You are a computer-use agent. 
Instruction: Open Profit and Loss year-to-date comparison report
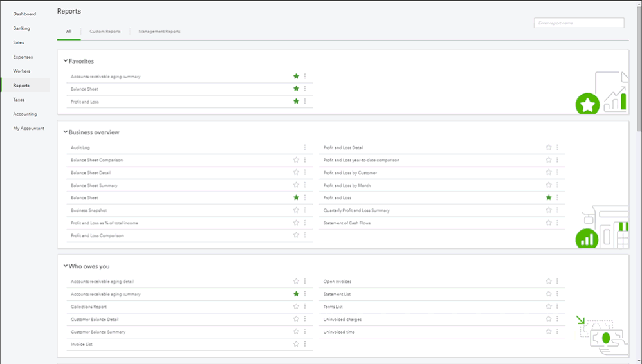coord(361,160)
